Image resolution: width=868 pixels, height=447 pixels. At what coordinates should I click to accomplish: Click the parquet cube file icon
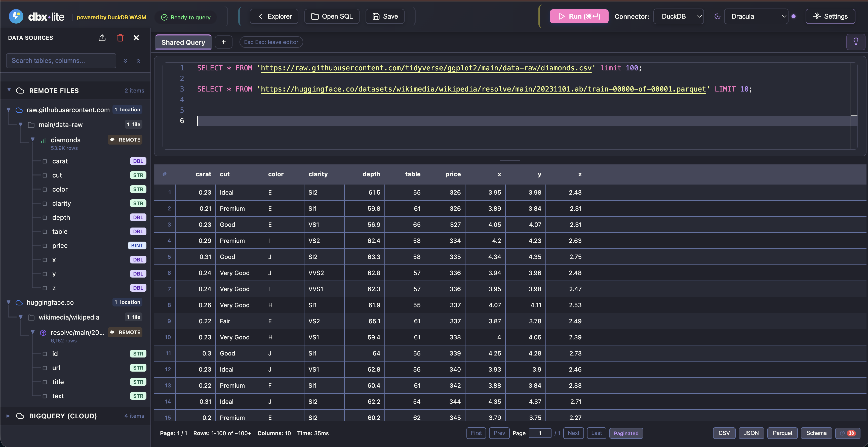[x=43, y=333]
